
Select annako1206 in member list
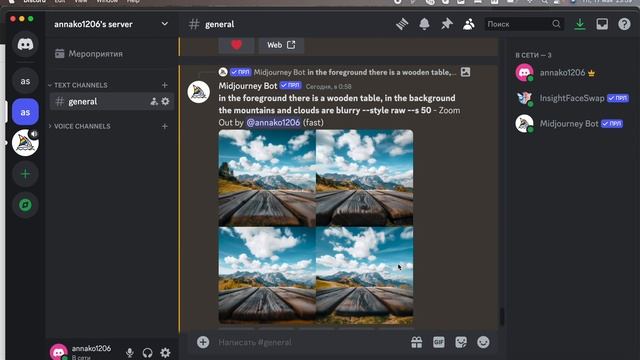[x=572, y=73]
